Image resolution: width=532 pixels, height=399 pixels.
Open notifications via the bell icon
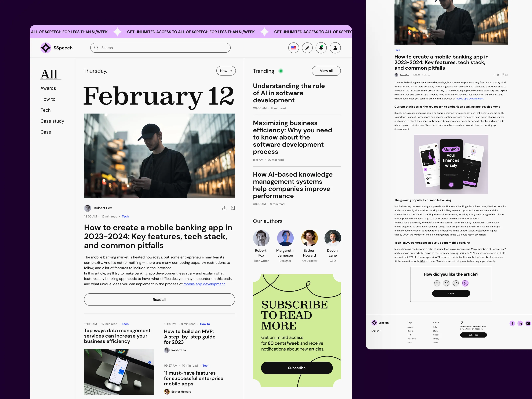click(321, 48)
